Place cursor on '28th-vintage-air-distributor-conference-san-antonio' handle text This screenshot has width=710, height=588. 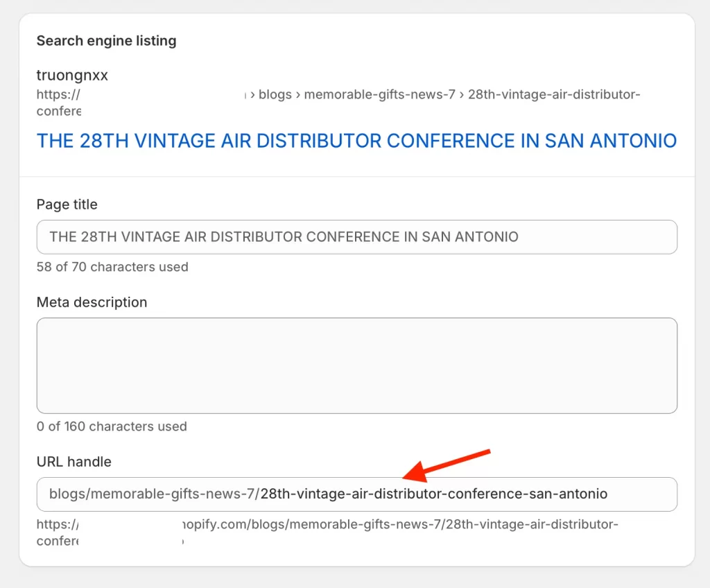point(433,494)
